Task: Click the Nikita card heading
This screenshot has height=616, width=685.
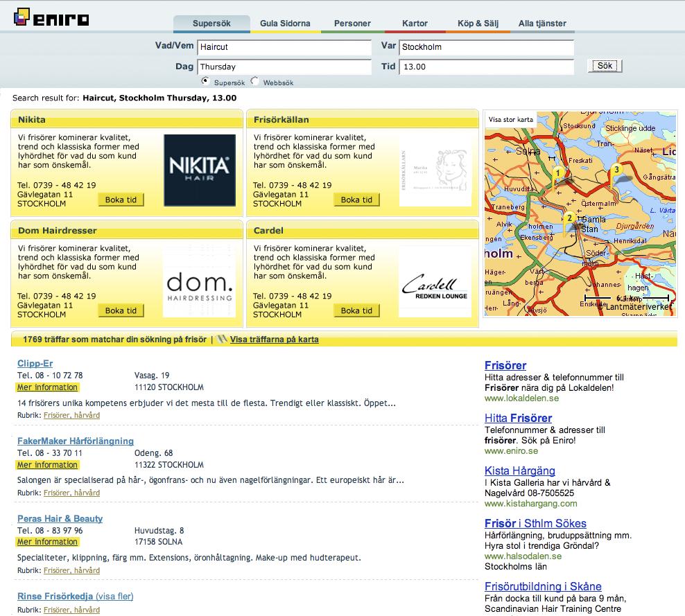Action: 32,120
